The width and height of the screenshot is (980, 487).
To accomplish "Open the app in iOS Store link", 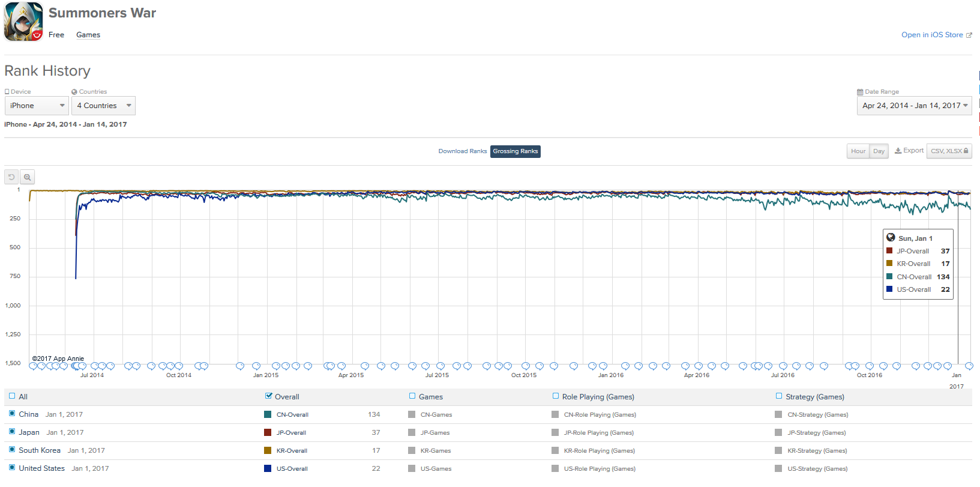I will 931,35.
